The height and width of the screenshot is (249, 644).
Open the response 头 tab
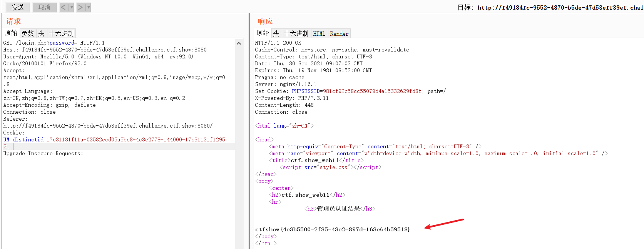coord(276,33)
